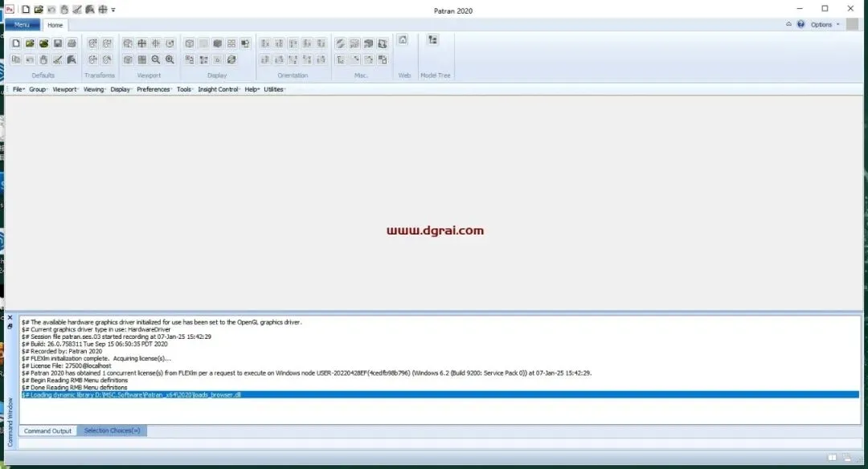Click Open in the quick access toolbar
The height and width of the screenshot is (469, 868).
[x=39, y=10]
